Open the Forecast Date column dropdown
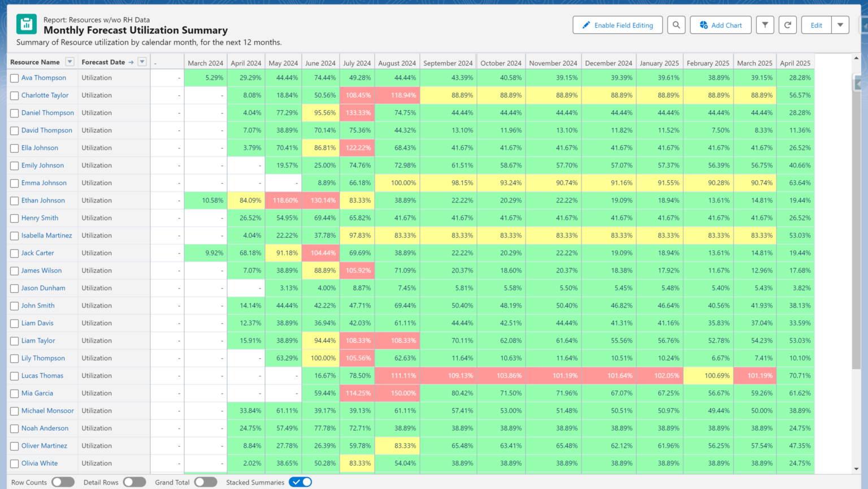This screenshot has height=489, width=868. tap(142, 62)
